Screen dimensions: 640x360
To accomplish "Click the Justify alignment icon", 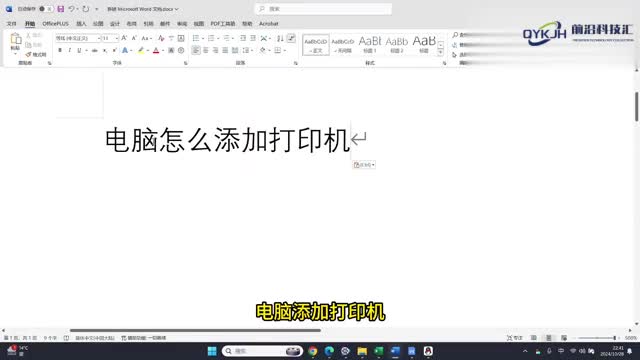I will pyautogui.click(x=225, y=50).
